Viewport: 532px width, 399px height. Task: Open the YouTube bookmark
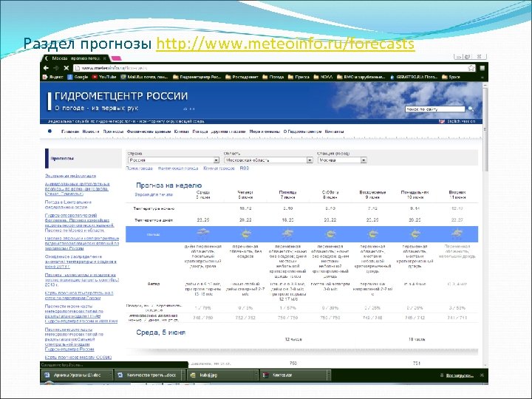pos(104,77)
